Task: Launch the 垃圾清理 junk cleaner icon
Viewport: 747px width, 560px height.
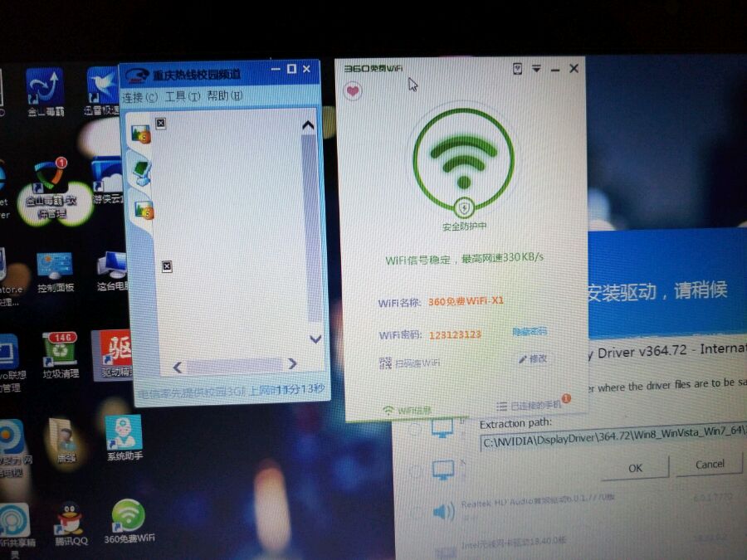Action: pyautogui.click(x=60, y=355)
